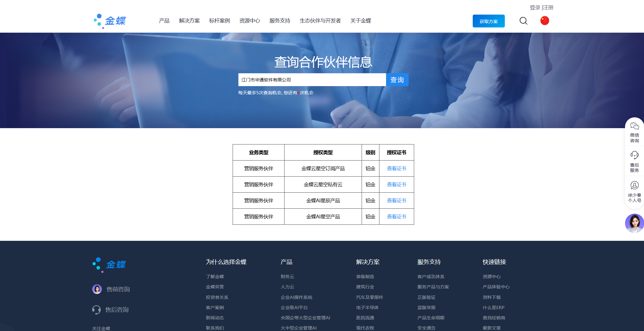Click the footer Kingdee logo

(x=109, y=265)
